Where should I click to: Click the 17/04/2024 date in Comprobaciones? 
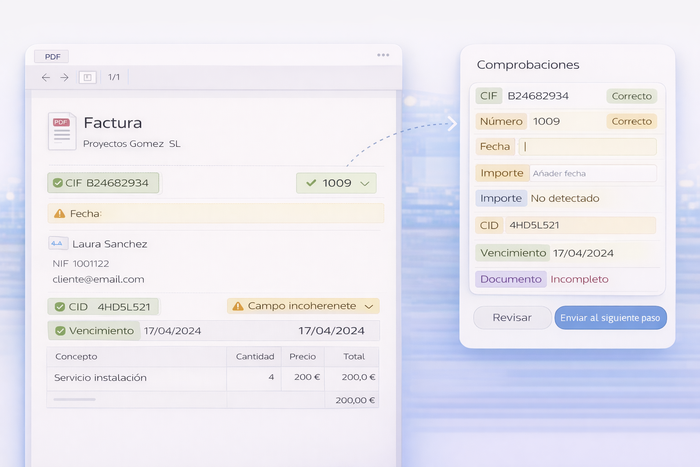pyautogui.click(x=583, y=253)
